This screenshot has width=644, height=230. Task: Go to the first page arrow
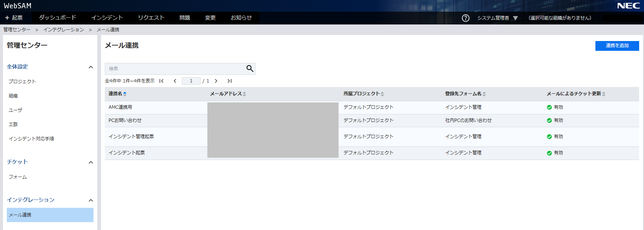(161, 81)
